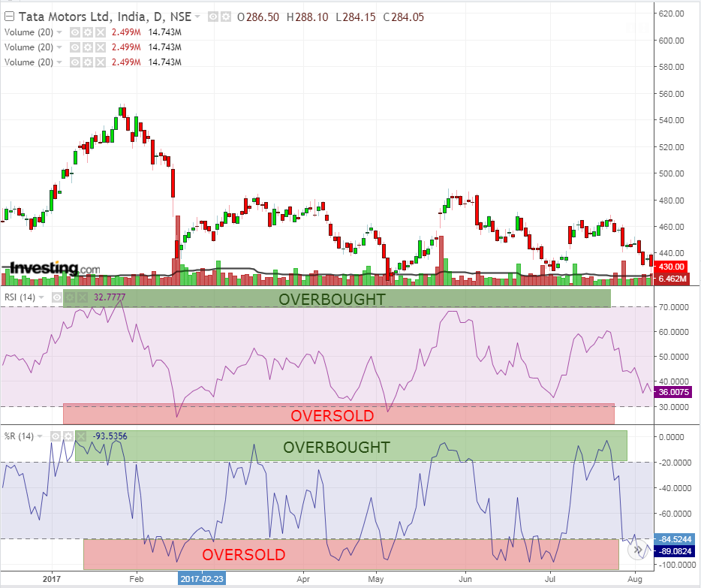Hide first Volume (20) indicator with eye
This screenshot has height=588, width=701.
point(75,32)
